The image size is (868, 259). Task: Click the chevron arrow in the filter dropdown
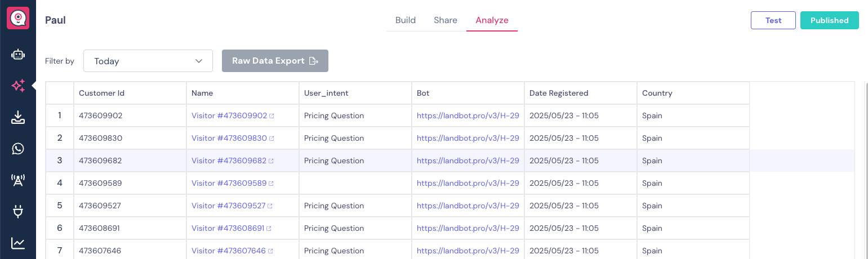[x=199, y=61]
